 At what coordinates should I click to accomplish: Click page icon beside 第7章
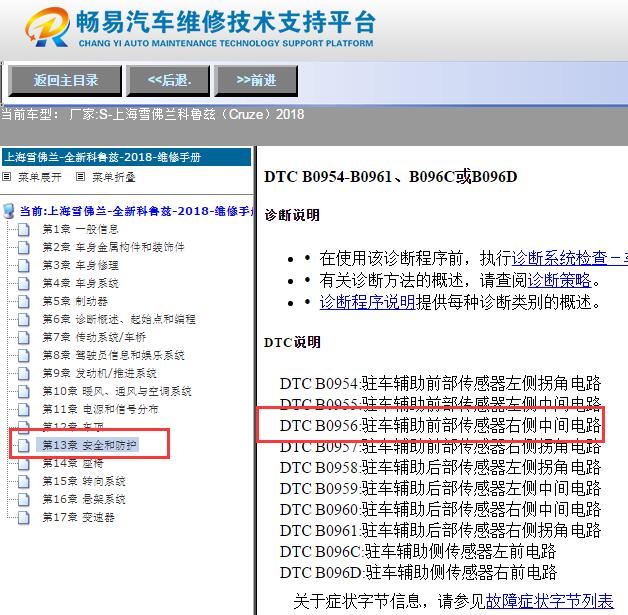[24, 338]
